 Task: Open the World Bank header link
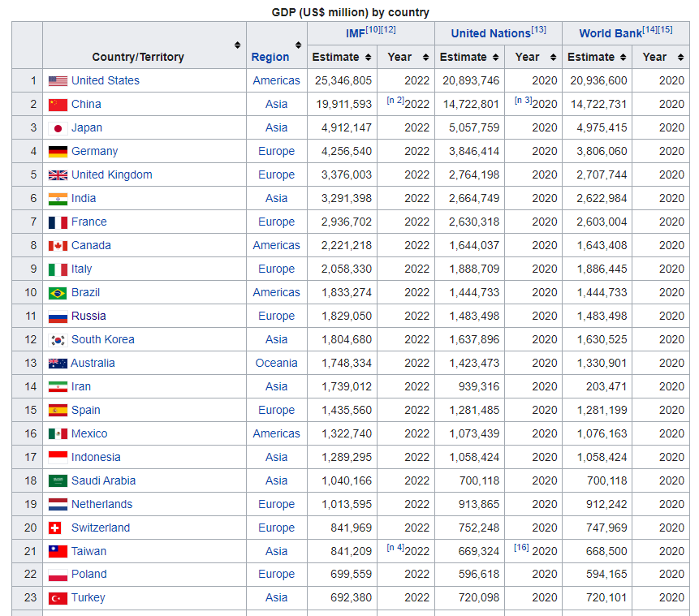[610, 33]
